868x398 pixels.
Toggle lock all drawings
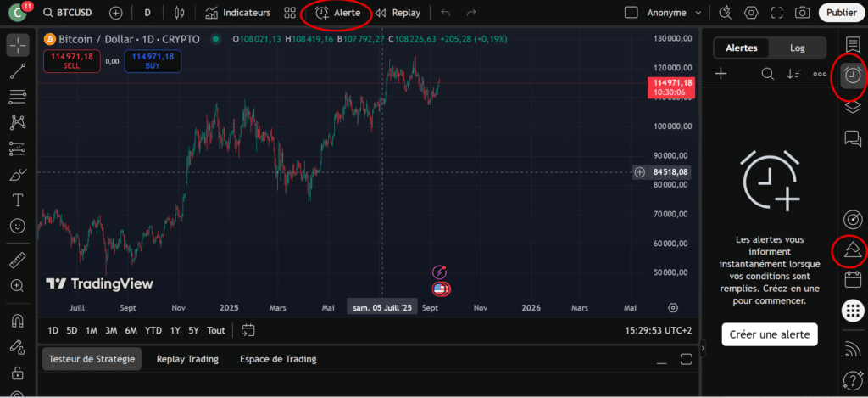(x=18, y=372)
